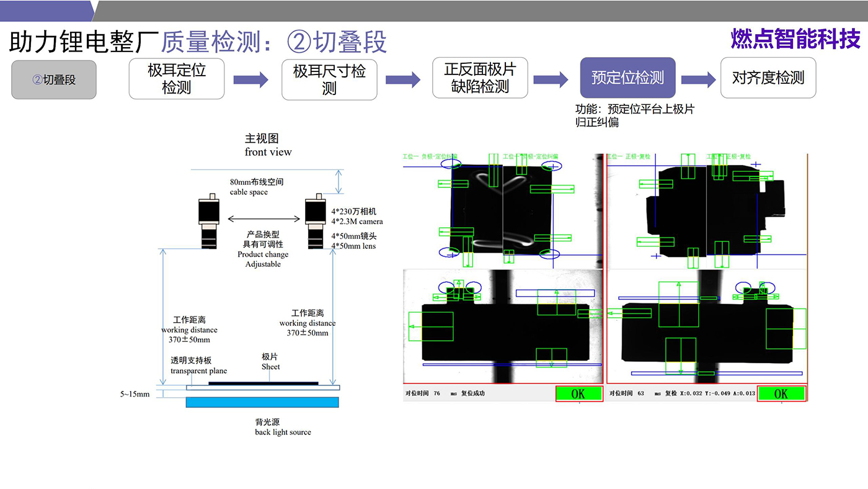Select the highlighted 预定位检测 step
The width and height of the screenshot is (868, 489).
[x=627, y=78]
